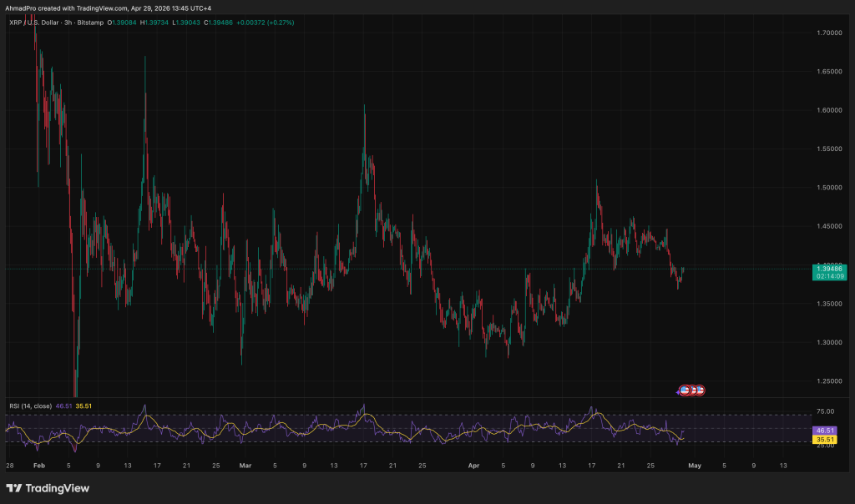
Task: Click the green current price label 1.39486
Action: pos(828,268)
